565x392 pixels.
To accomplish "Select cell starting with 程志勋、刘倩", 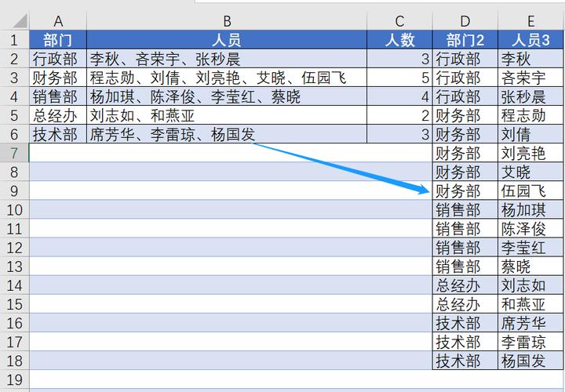I will click(227, 78).
